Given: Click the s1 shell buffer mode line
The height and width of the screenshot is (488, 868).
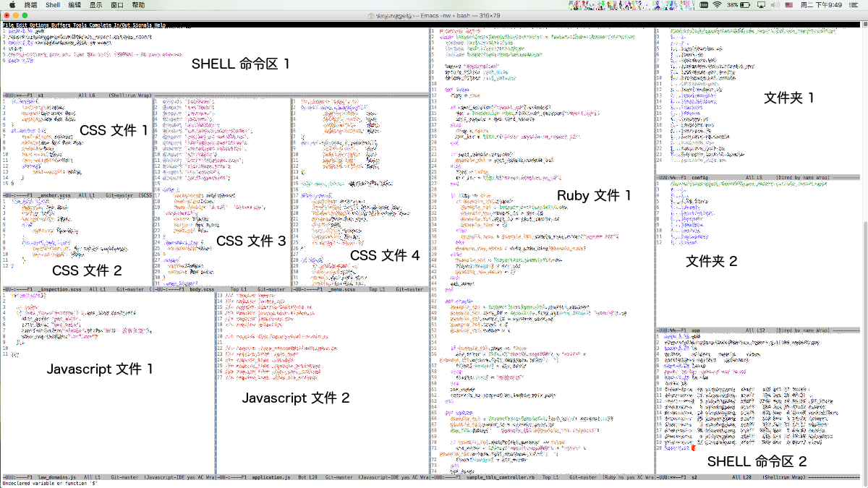Looking at the screenshot, I should click(214, 95).
